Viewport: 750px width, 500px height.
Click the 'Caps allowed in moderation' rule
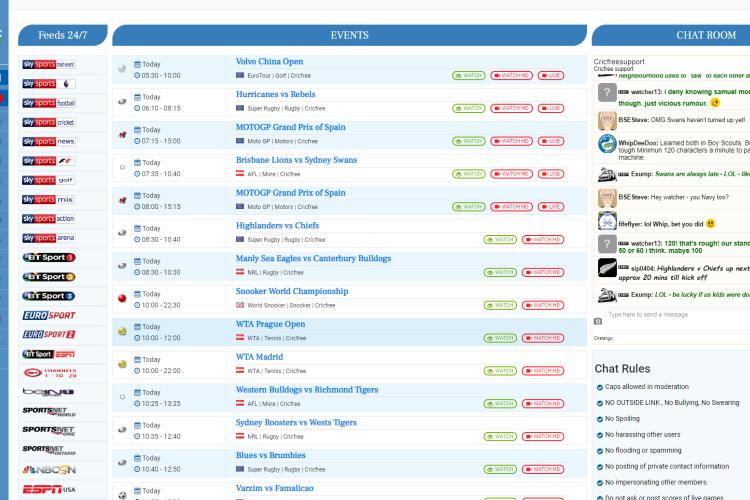point(647,387)
